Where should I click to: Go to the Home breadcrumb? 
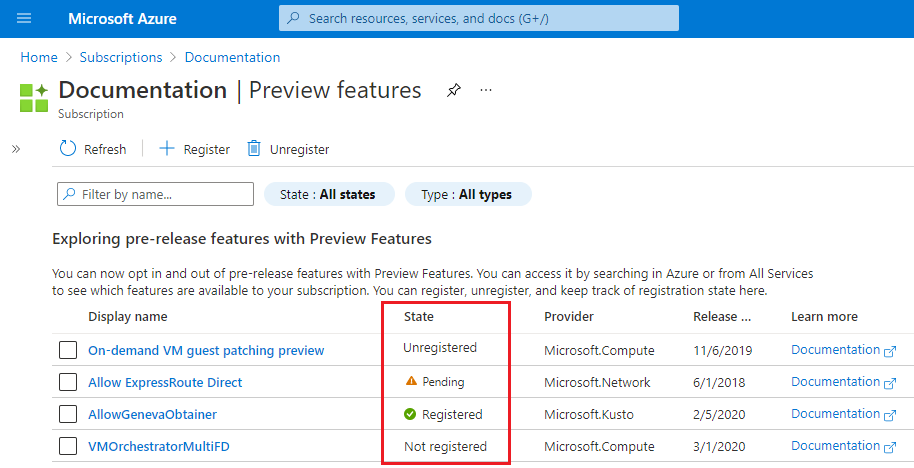click(x=39, y=57)
